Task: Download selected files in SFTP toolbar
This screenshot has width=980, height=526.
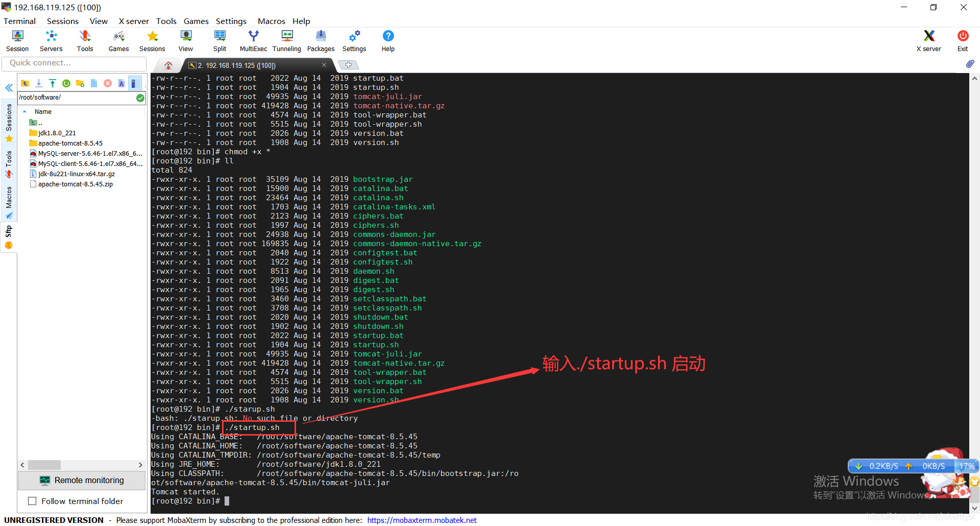Action: pyautogui.click(x=39, y=83)
